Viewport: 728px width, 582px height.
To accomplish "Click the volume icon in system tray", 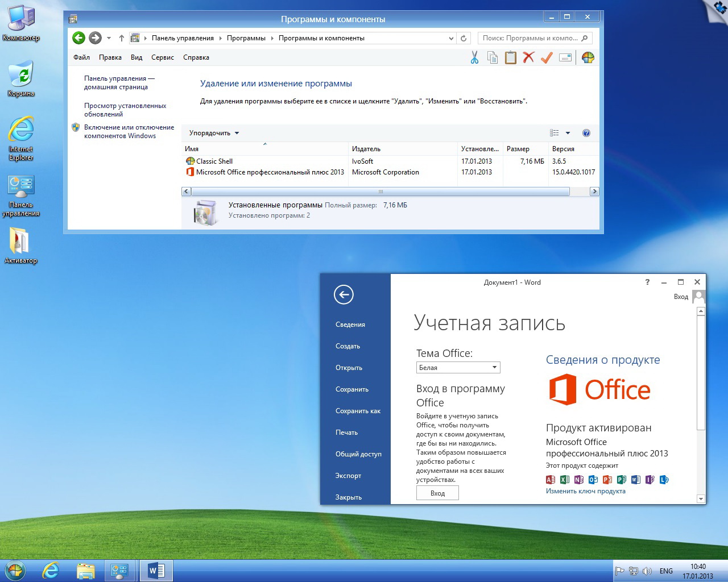I will 646,571.
